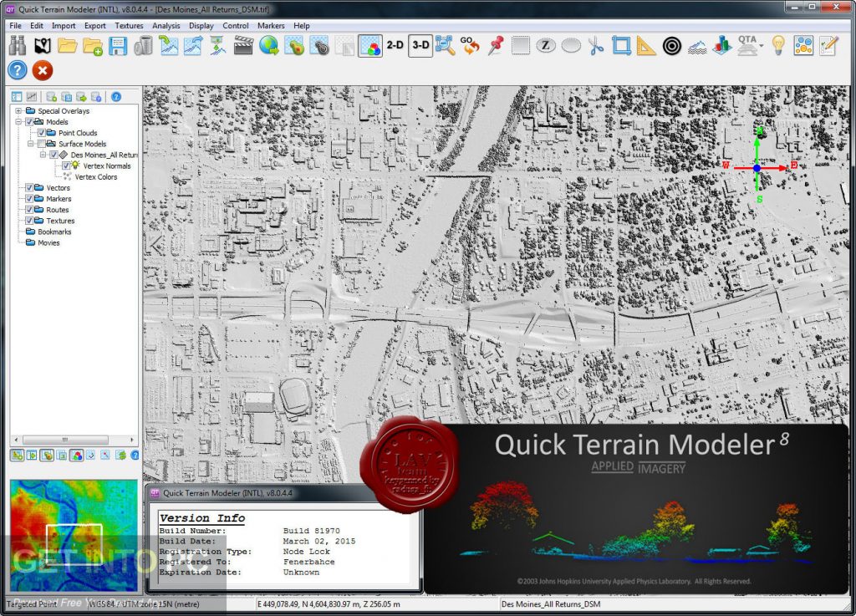Open the Export menu
This screenshot has height=616, width=856.
(x=95, y=26)
